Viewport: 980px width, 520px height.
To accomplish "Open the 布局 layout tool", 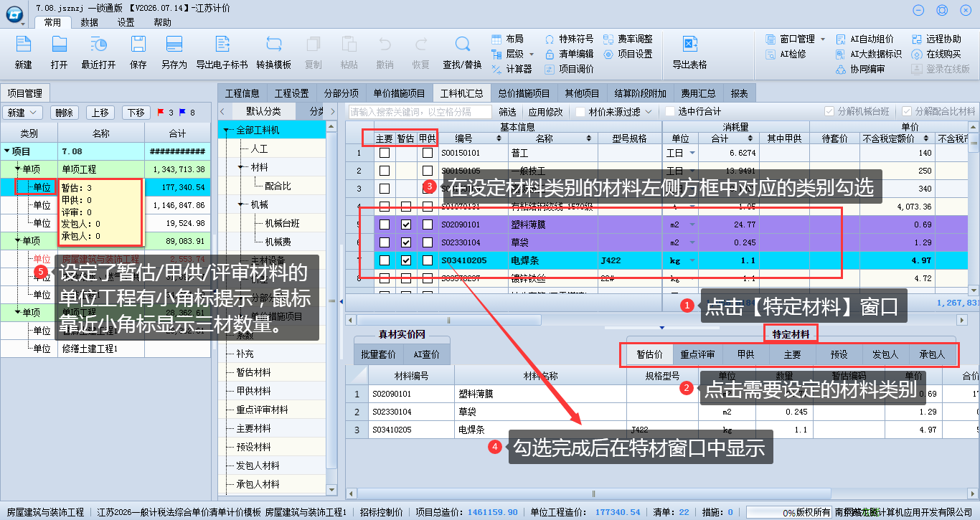I will [508, 39].
